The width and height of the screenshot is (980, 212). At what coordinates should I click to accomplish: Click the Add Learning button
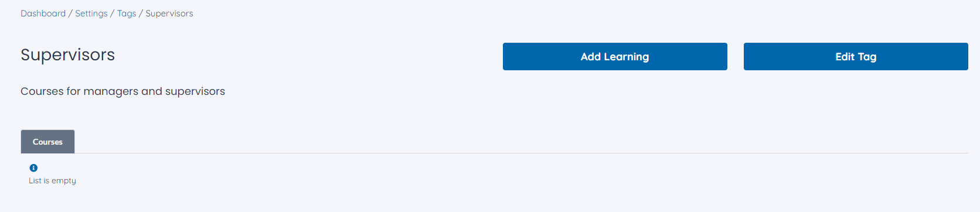[615, 57]
